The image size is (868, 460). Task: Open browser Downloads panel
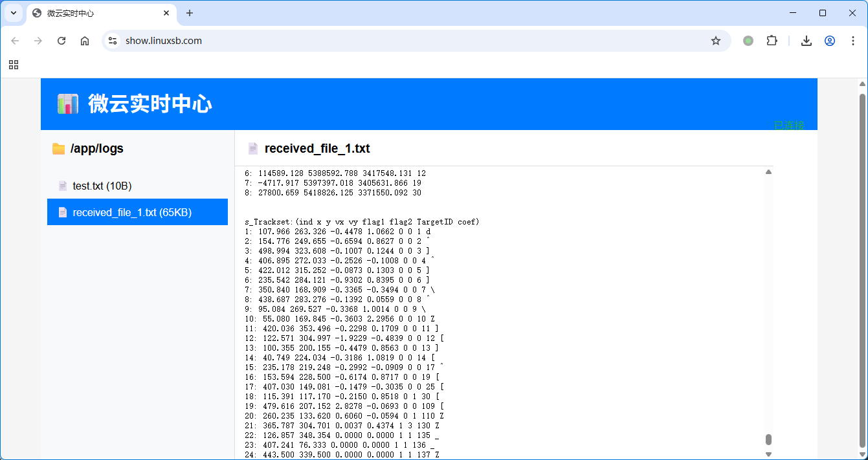[x=806, y=41]
